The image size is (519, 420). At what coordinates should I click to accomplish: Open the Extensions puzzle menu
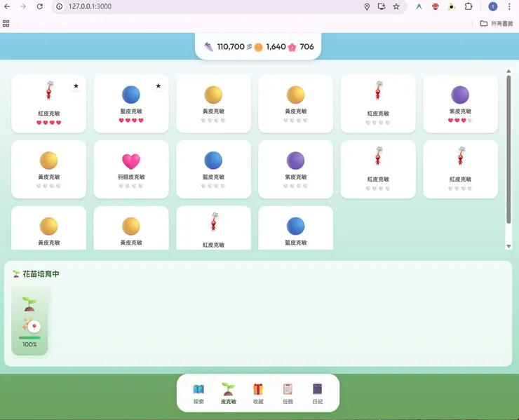click(x=469, y=6)
